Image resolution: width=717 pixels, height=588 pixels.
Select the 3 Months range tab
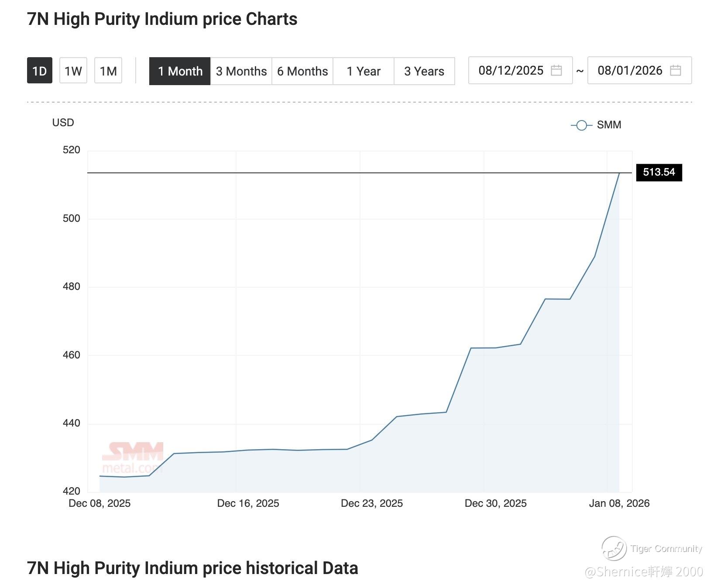pos(241,71)
